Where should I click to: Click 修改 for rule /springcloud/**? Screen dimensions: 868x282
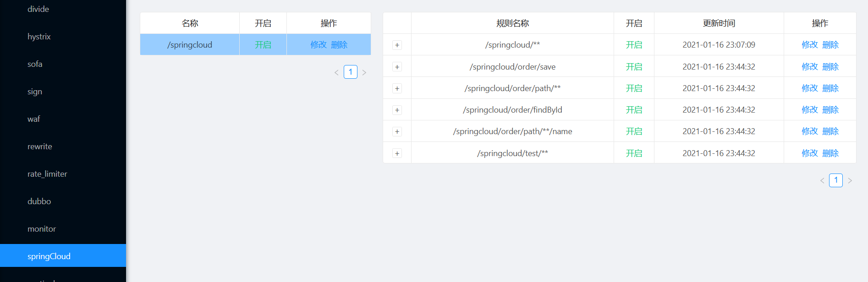810,45
